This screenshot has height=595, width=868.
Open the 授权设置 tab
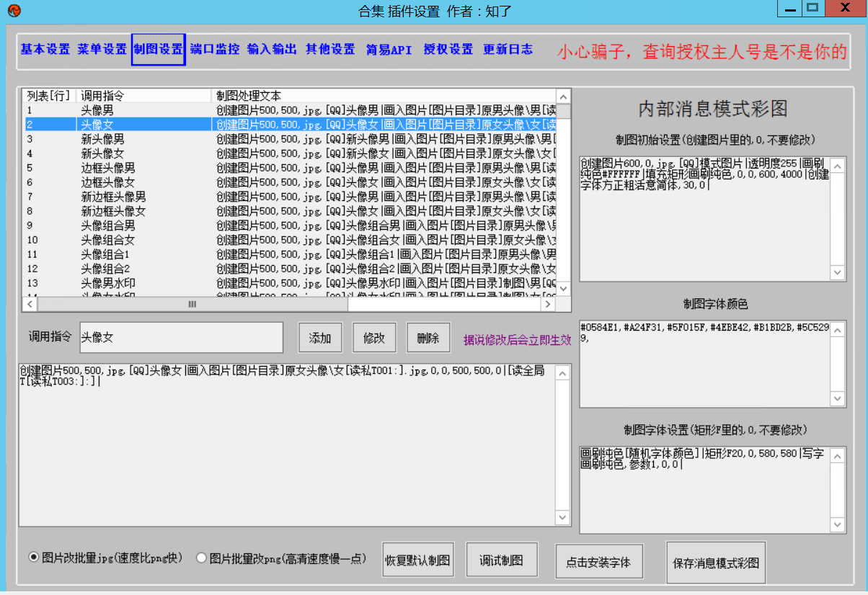click(448, 50)
